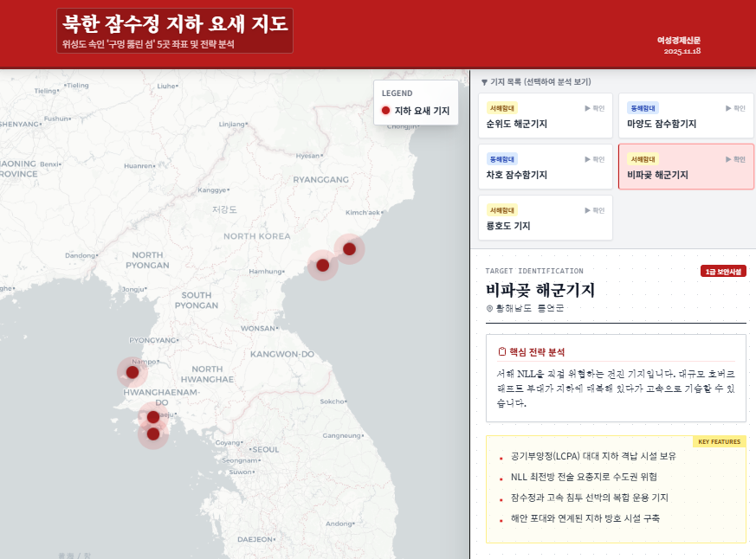Toggle the 동해함대 badge on 마양도 card
The width and height of the screenshot is (756, 559).
point(643,108)
